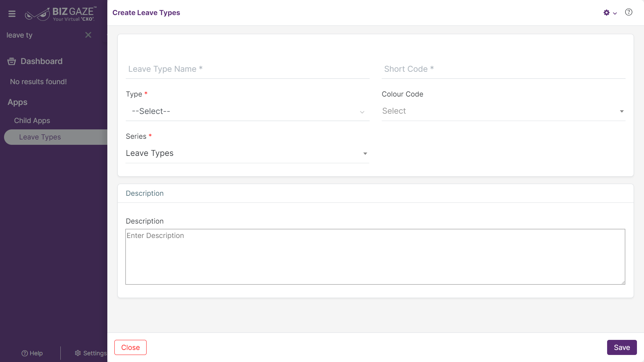Click the Enter Description text area

[375, 257]
